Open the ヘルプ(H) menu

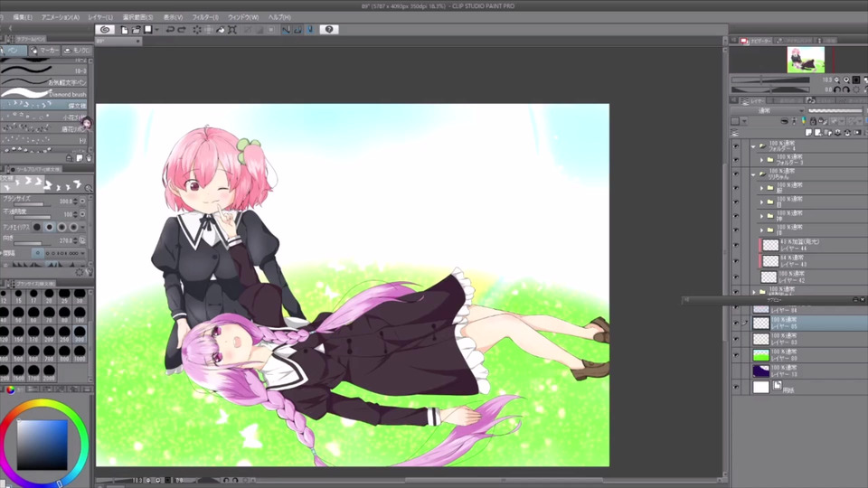click(x=279, y=17)
